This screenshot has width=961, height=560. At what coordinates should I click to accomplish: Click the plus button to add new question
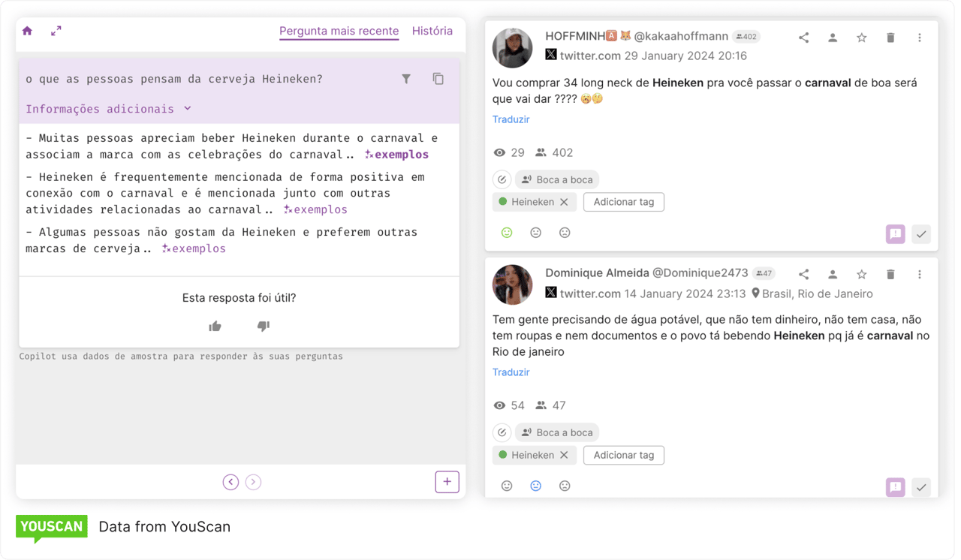click(x=447, y=482)
